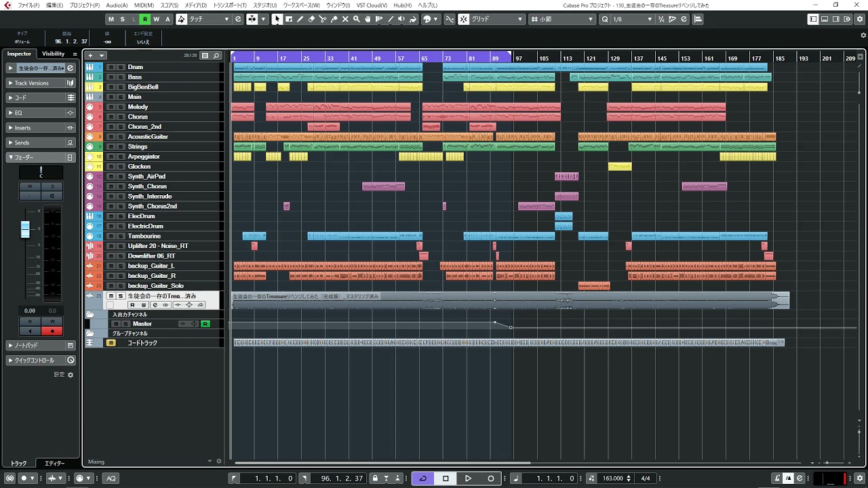This screenshot has height=488, width=868.
Task: Choose the Mute X tool
Action: coord(346,19)
